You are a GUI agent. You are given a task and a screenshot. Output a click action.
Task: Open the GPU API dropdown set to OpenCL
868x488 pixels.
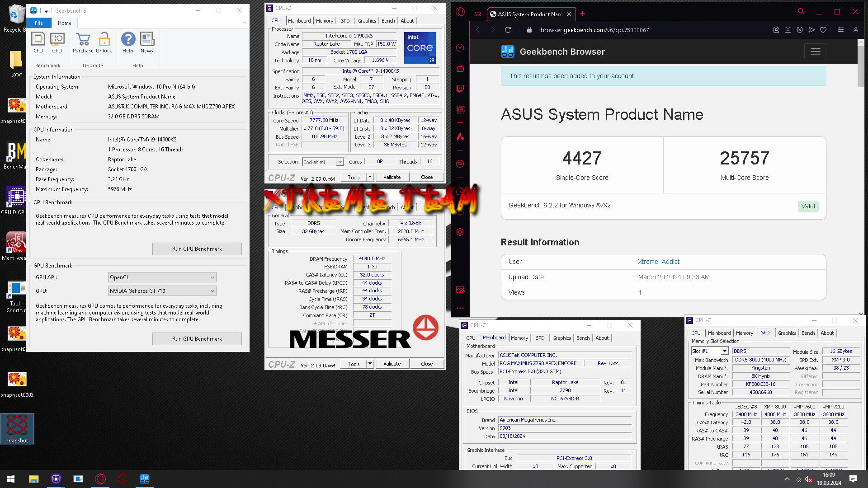[x=162, y=277]
